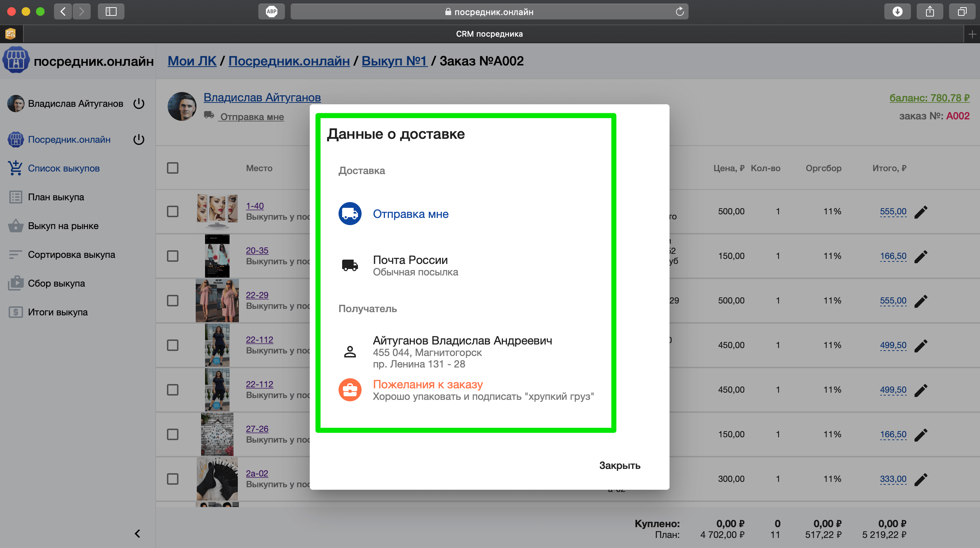Click the blue truck icon beside Отправка мне
Image resolution: width=980 pixels, height=548 pixels.
(350, 214)
